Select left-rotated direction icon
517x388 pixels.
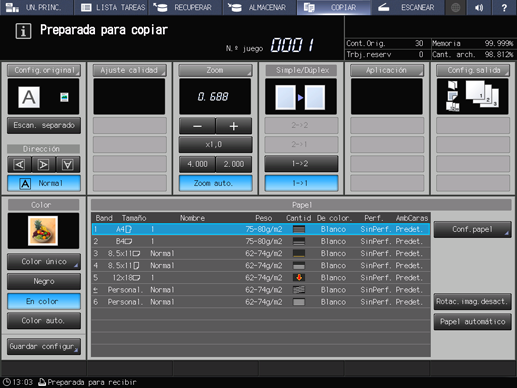coord(19,165)
